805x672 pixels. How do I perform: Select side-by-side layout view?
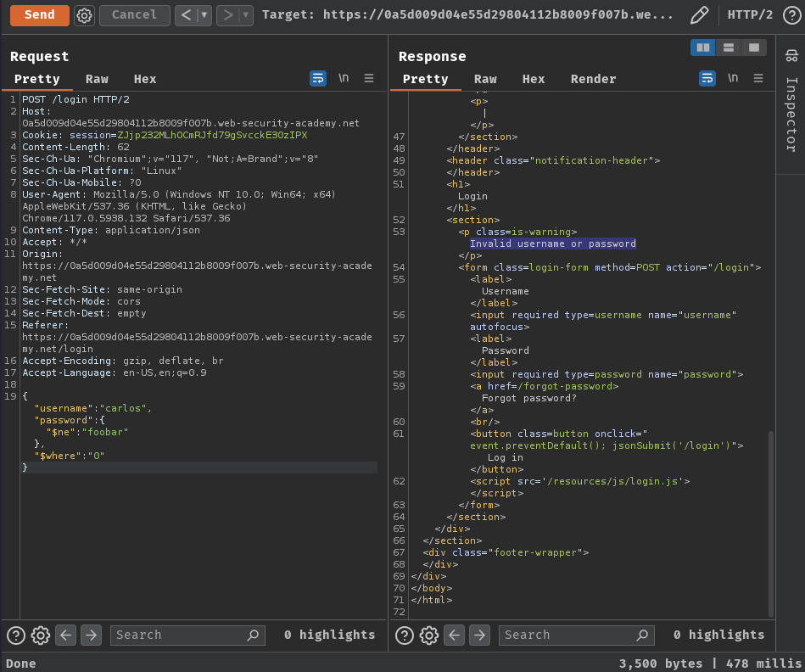tap(703, 48)
